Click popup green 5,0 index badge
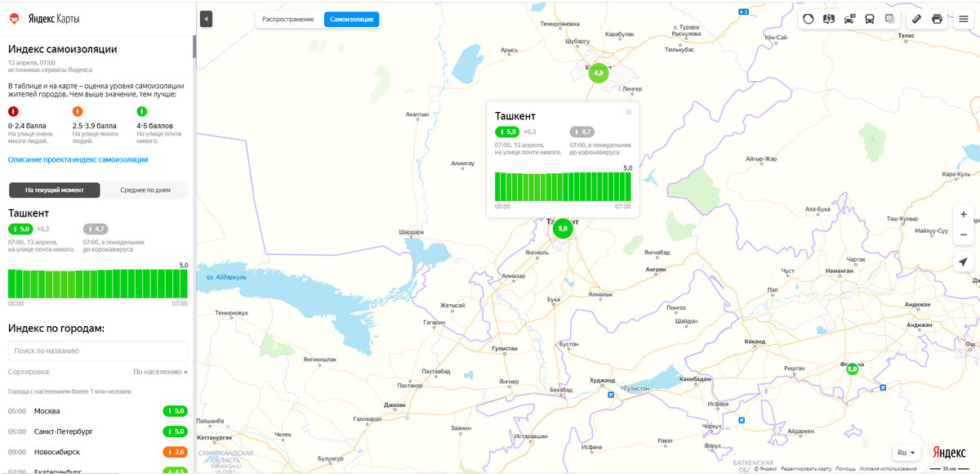 tap(507, 132)
